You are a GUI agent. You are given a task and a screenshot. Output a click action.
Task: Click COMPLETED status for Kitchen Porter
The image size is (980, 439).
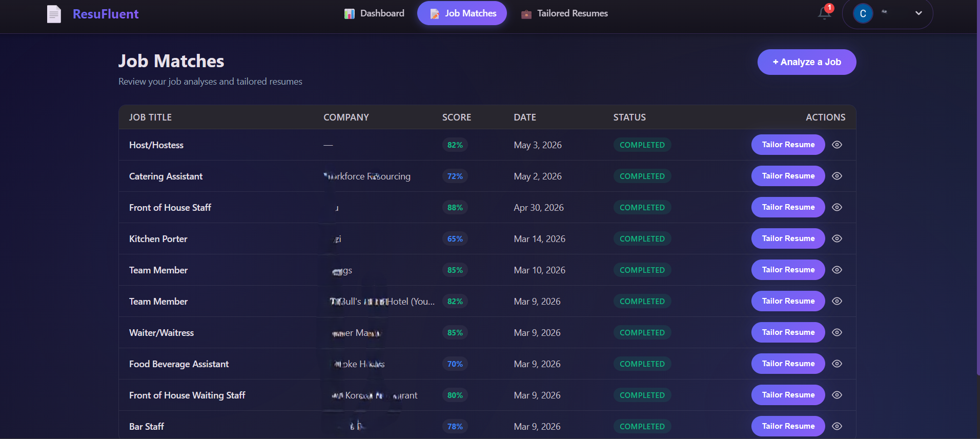pos(642,239)
